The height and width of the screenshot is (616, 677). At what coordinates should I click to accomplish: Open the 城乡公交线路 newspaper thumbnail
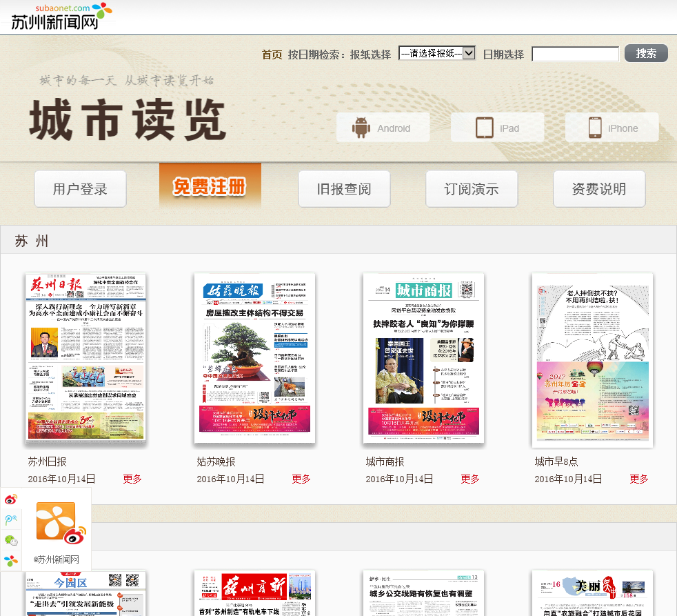click(x=423, y=593)
